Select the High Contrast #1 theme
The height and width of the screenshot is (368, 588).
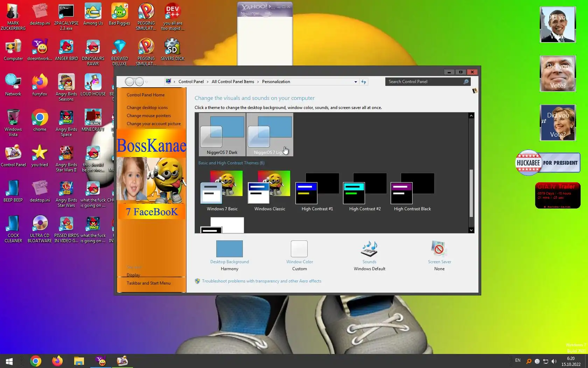pos(317,191)
